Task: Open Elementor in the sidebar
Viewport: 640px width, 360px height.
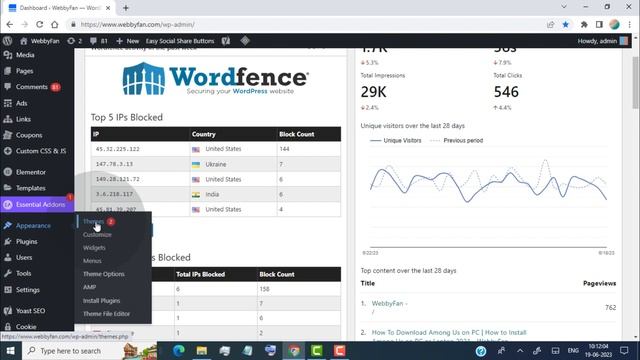Action: (x=31, y=172)
